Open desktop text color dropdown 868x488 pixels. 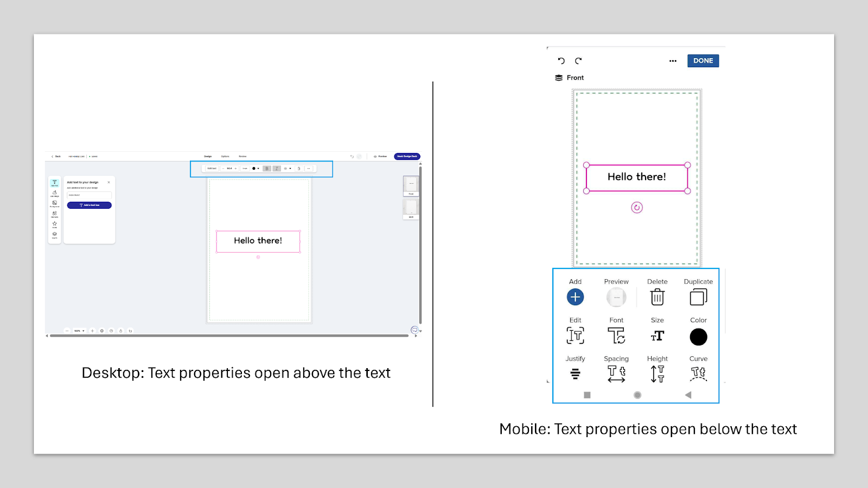point(256,169)
